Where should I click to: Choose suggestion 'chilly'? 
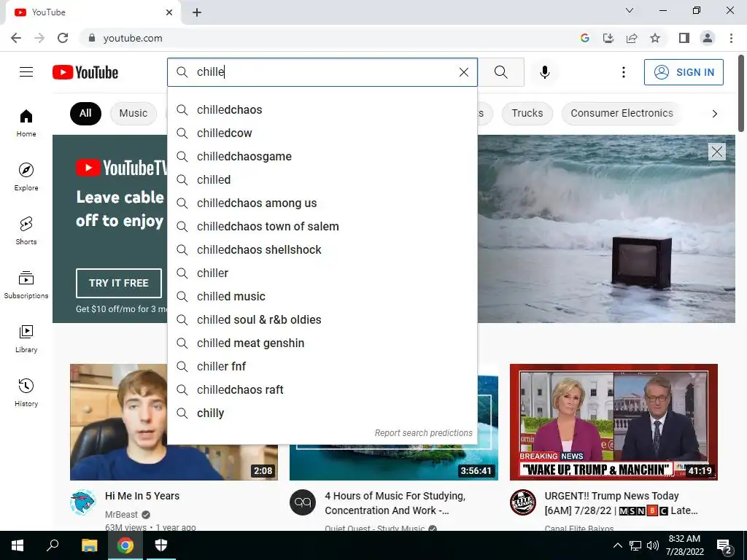pyautogui.click(x=322, y=413)
